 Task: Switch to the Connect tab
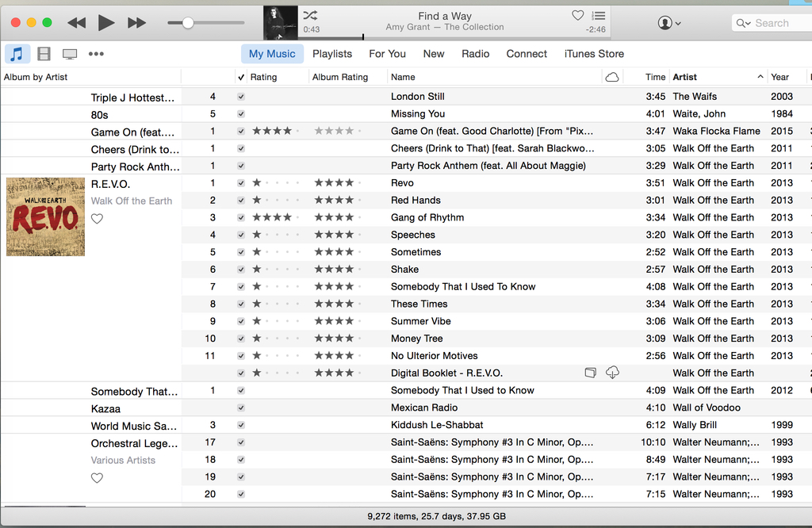click(527, 54)
